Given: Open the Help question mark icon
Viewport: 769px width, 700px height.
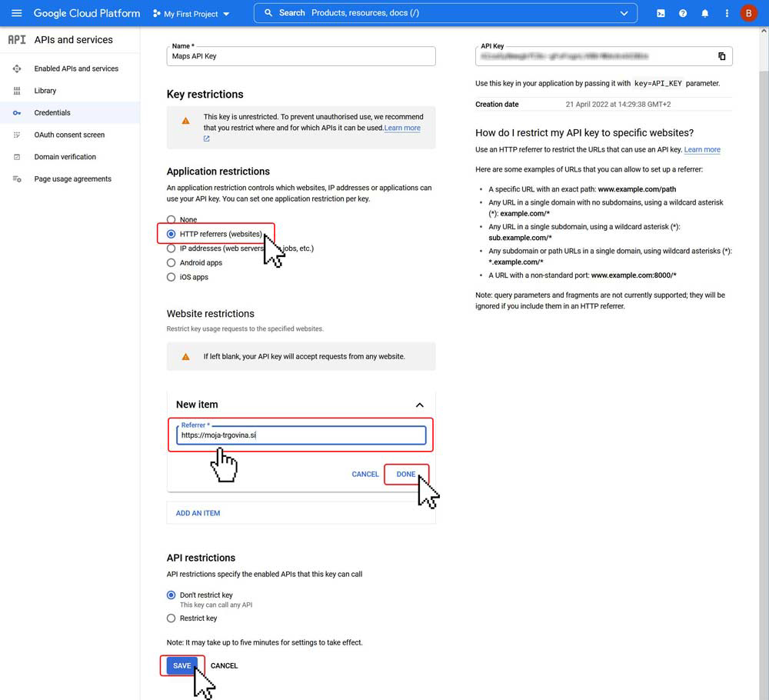Looking at the screenshot, I should tap(683, 13).
